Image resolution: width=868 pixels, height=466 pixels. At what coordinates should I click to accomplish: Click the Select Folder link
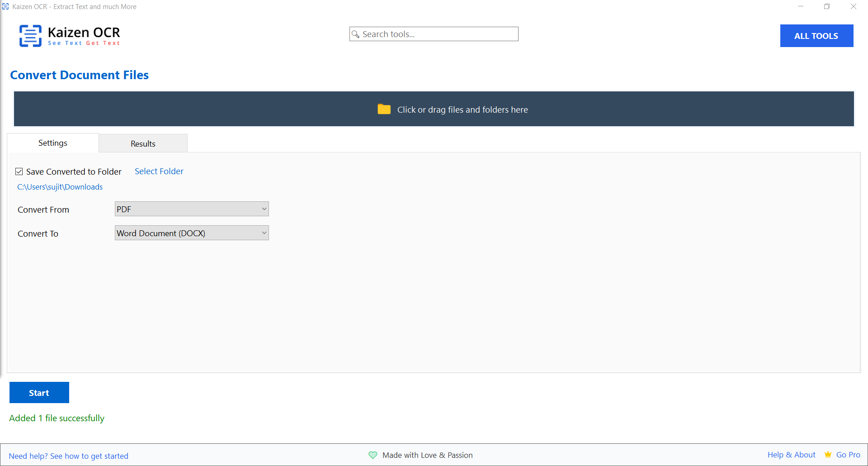[x=159, y=171]
